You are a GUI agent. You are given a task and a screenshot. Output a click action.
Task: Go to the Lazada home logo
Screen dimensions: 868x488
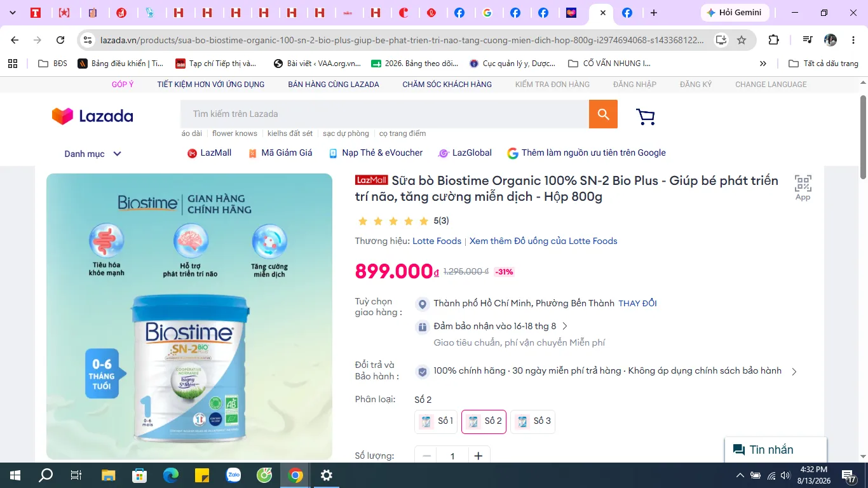pyautogui.click(x=93, y=116)
